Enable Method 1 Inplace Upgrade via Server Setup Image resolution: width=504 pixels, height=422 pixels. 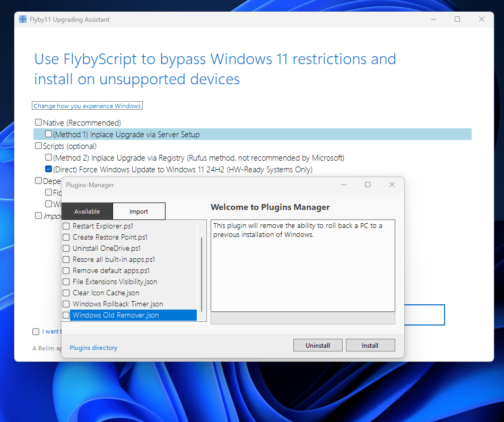click(48, 134)
